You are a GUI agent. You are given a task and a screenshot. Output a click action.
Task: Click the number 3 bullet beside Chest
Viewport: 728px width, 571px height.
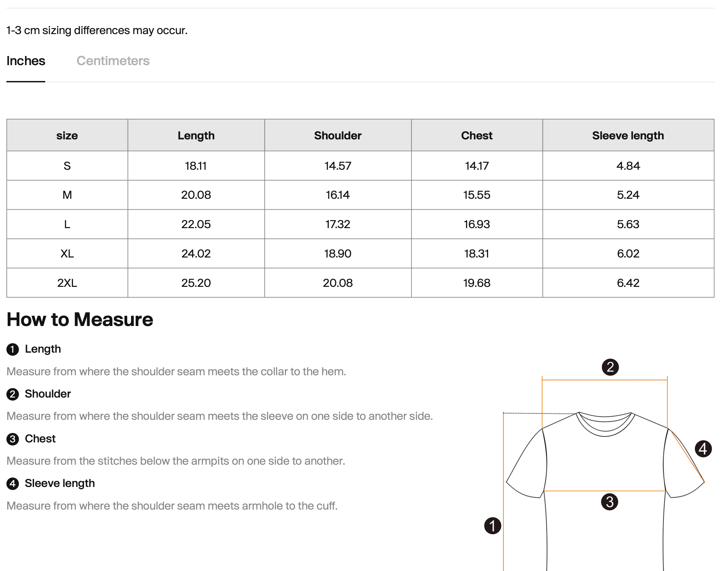pos(13,439)
